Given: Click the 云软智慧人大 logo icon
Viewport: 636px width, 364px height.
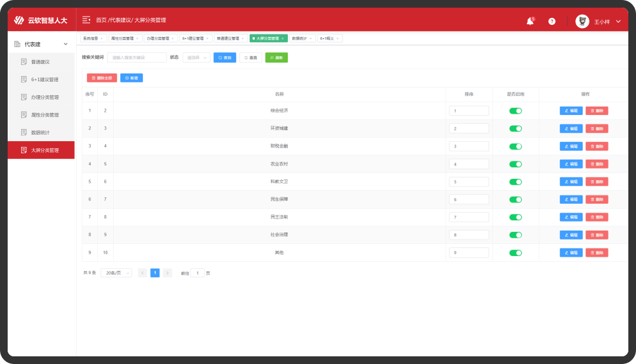Looking at the screenshot, I should tap(19, 20).
